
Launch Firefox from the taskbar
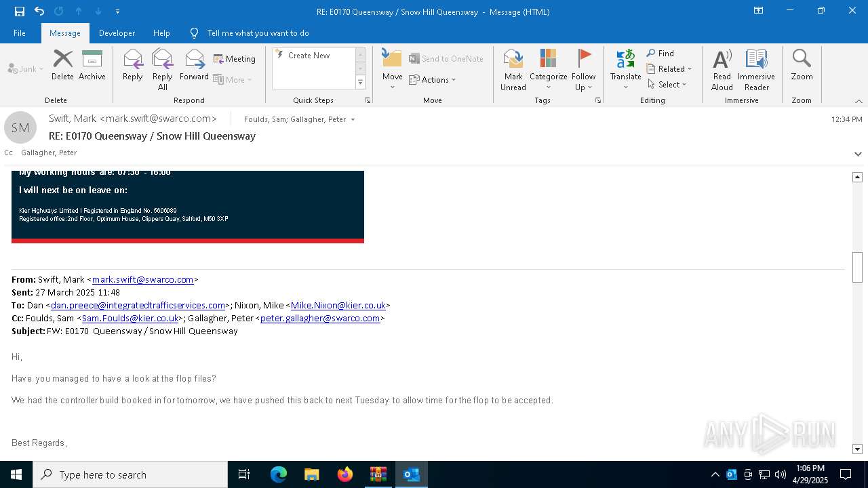[x=345, y=474]
